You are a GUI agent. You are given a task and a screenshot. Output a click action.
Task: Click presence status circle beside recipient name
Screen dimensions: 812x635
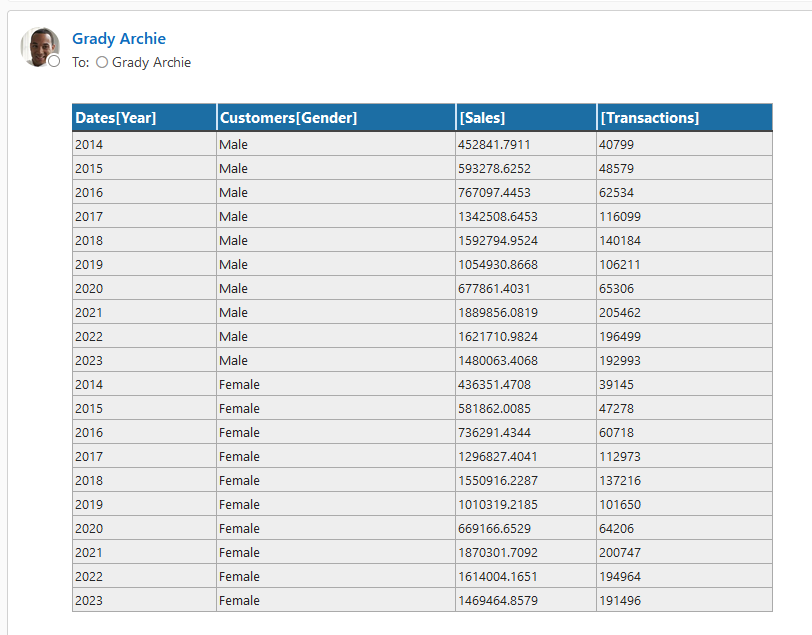pyautogui.click(x=102, y=62)
